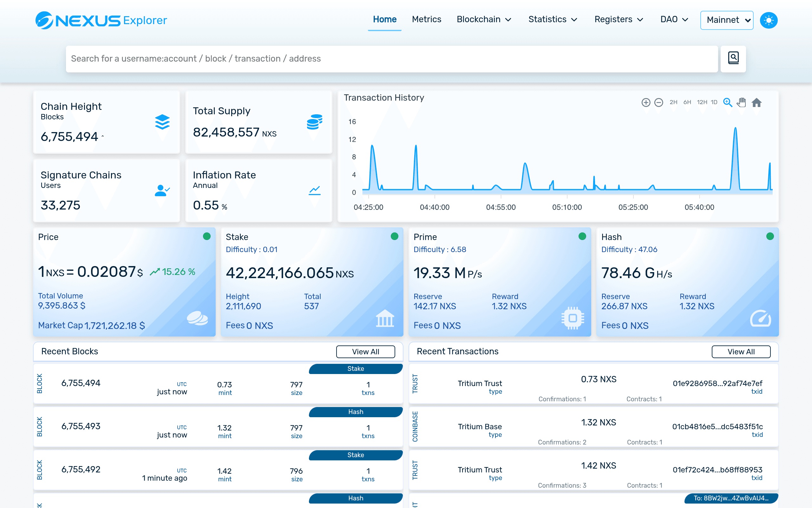Click the Total Supply 82,458,557 value

226,132
